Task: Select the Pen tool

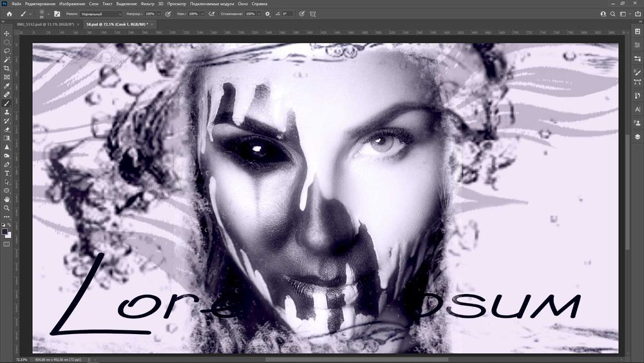Action: (x=6, y=164)
